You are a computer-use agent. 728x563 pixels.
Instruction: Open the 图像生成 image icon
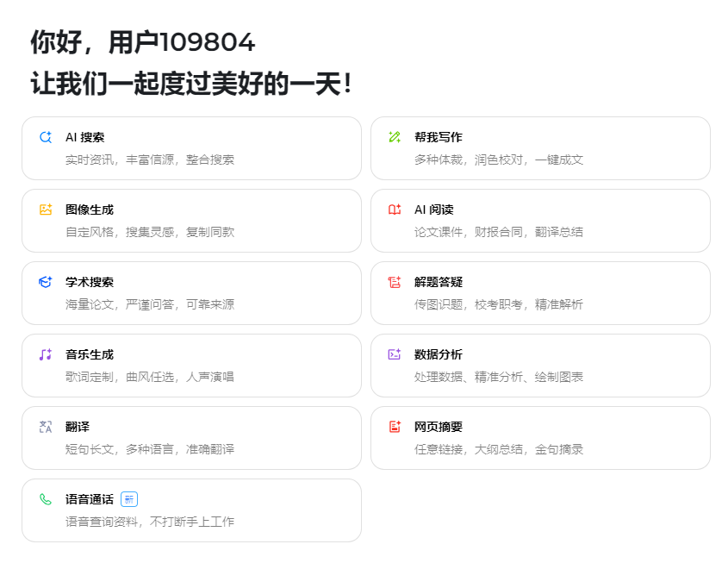[45, 209]
